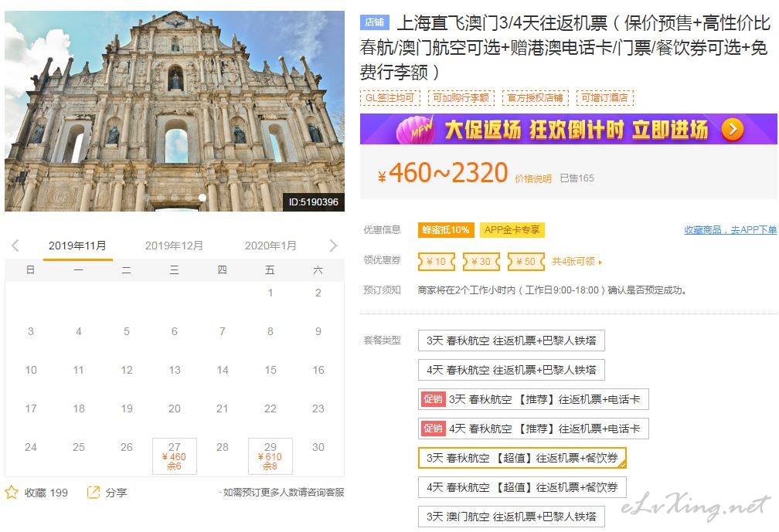Claim the ¥30 coupon
This screenshot has width=779, height=532.
(x=481, y=262)
